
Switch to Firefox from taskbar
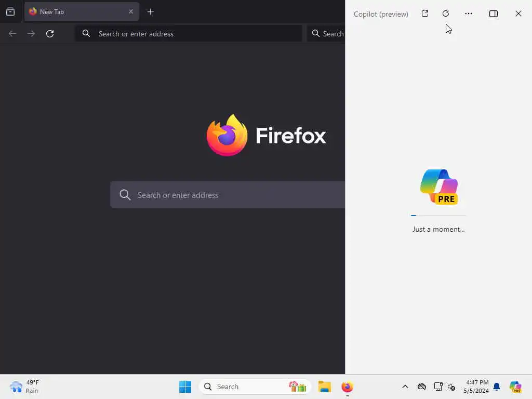coord(347,387)
